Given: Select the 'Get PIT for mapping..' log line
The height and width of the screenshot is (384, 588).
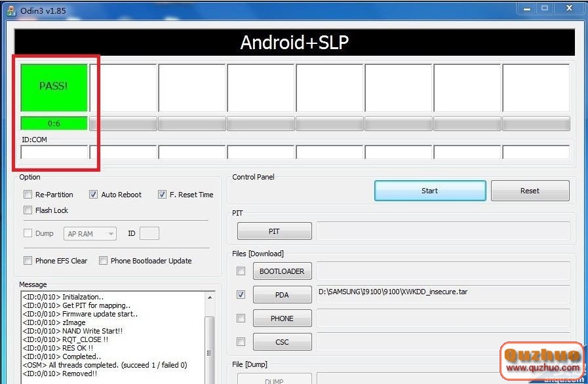Looking at the screenshot, I should point(77,305).
